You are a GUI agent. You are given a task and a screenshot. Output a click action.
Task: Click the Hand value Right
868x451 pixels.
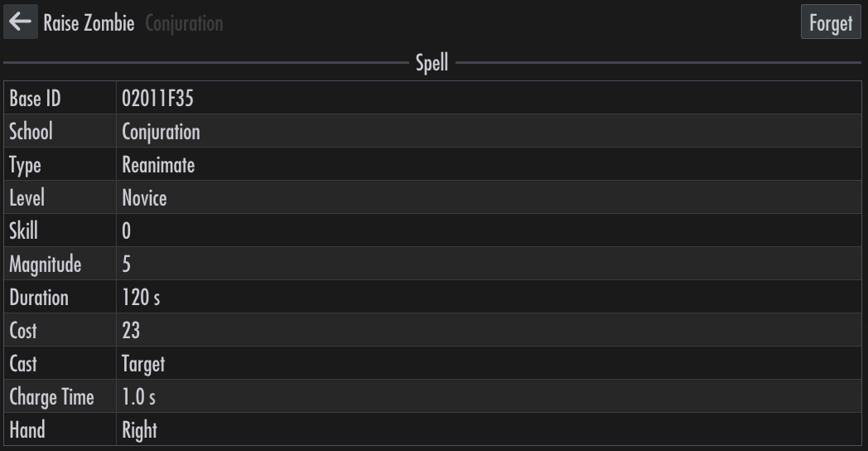[139, 430]
